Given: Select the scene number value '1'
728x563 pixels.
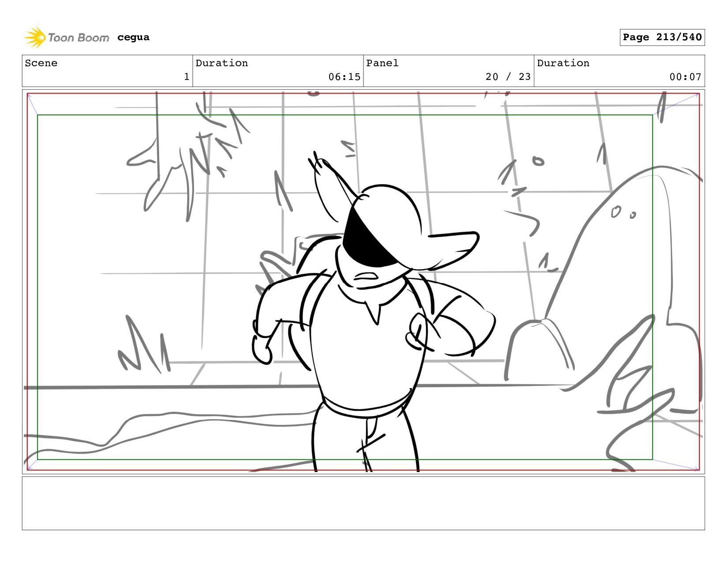Looking at the screenshot, I should point(187,77).
